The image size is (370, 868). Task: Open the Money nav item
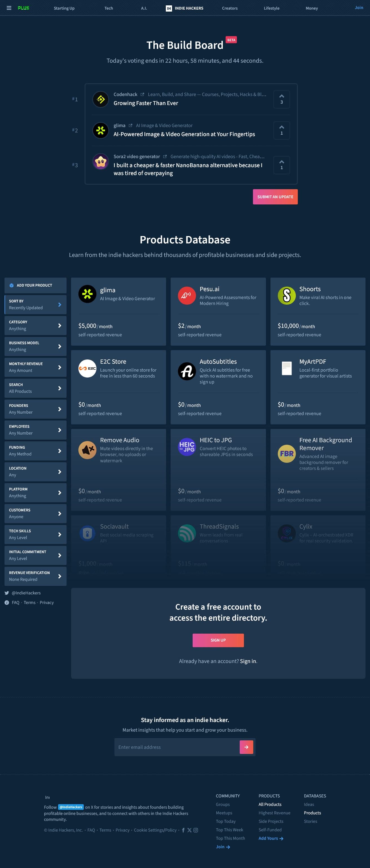(x=311, y=8)
